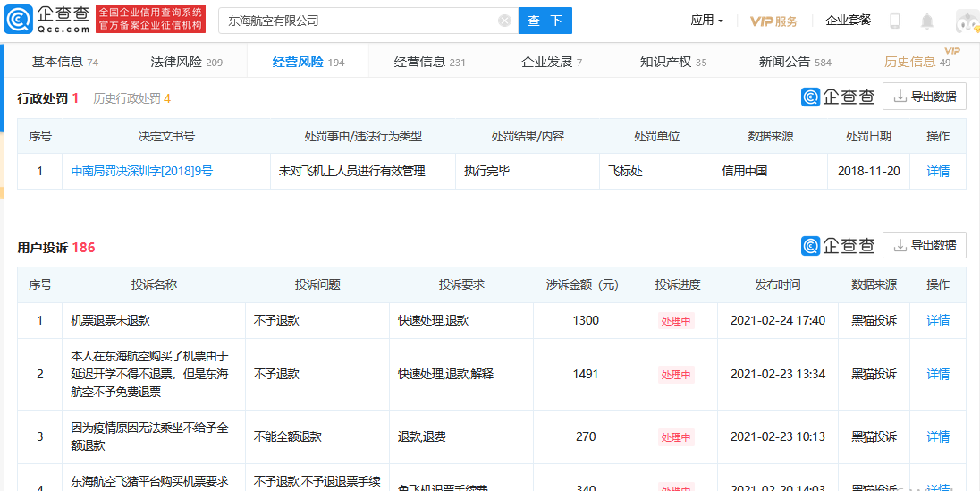Export 行政处罚 data with 导出数据
Image resolution: width=980 pixels, height=491 pixels.
coord(925,97)
